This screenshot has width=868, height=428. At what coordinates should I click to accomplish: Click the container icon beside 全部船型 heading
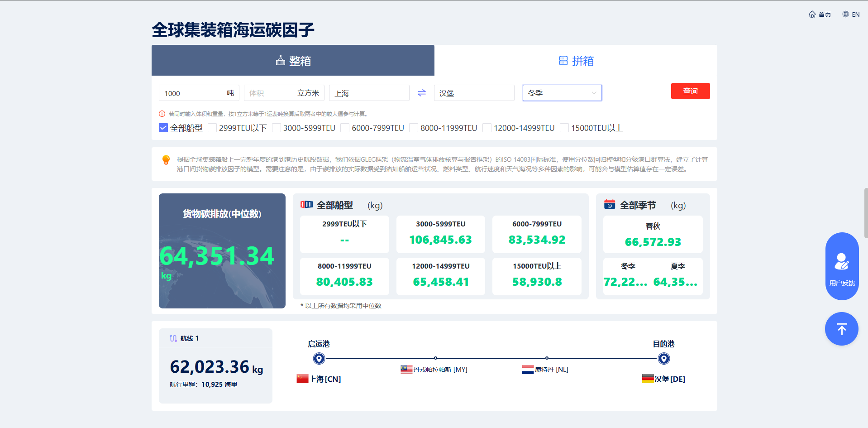(x=306, y=205)
